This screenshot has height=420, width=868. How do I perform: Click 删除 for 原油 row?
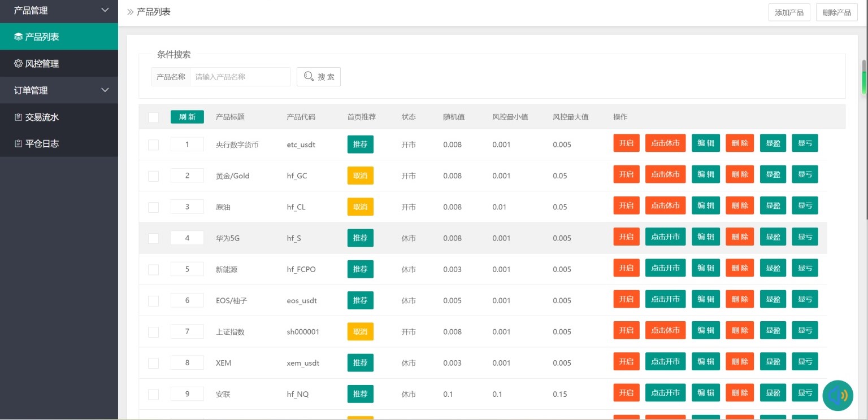740,205
